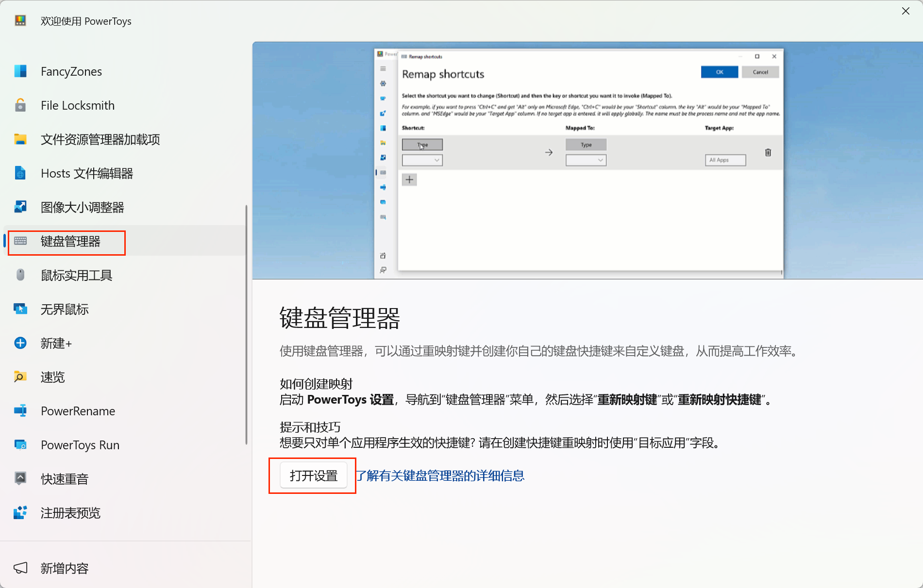Select the FancyZones icon in sidebar

coord(20,71)
